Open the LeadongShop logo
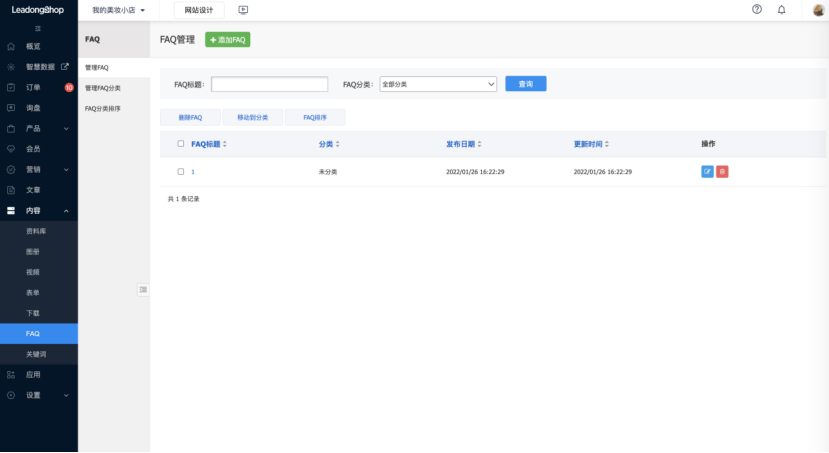This screenshot has height=453, width=829. [x=38, y=10]
